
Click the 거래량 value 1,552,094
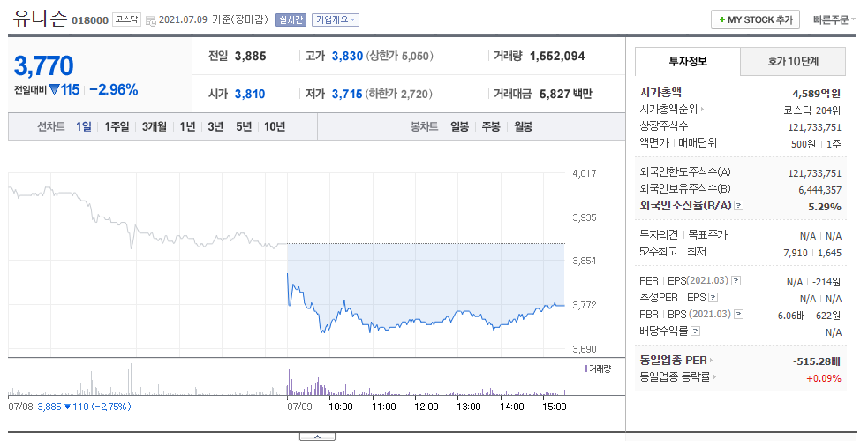click(x=557, y=56)
